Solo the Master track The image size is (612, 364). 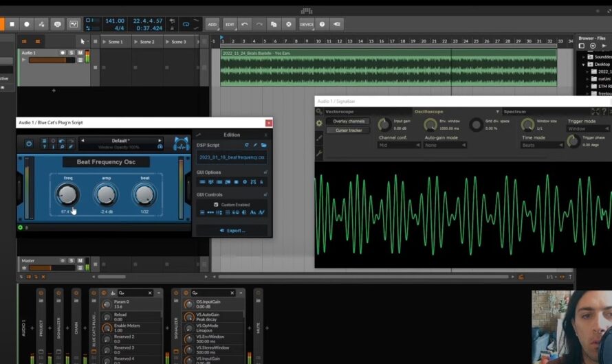click(72, 260)
